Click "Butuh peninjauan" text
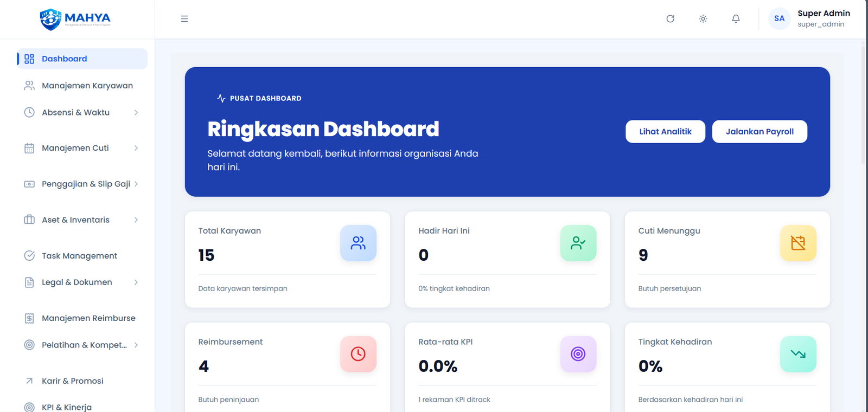Screen dimensions: 868x412 [x=228, y=400]
